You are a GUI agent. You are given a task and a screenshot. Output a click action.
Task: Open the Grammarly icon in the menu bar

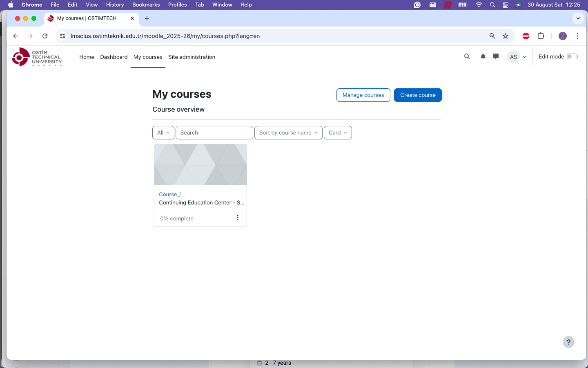coord(417,5)
